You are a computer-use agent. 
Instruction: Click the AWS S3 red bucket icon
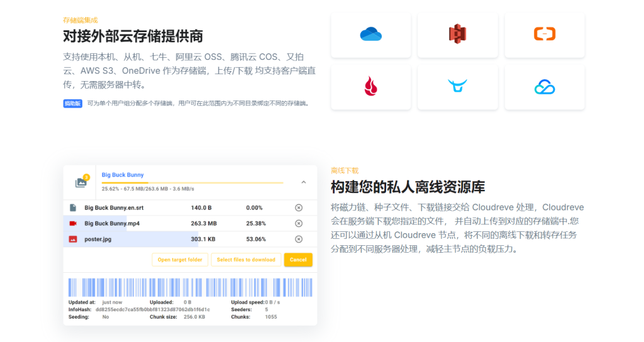pyautogui.click(x=457, y=35)
